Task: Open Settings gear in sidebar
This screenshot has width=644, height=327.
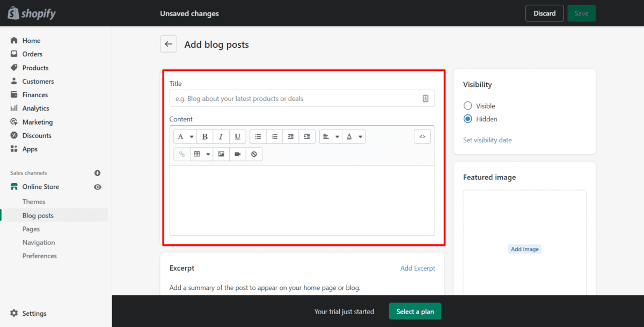Action: (x=14, y=313)
